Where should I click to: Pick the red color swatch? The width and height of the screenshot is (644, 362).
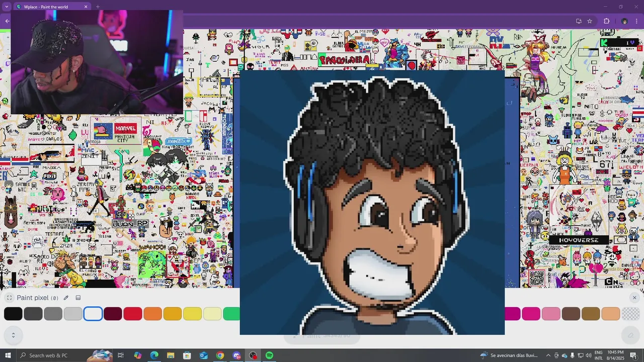coord(133,314)
